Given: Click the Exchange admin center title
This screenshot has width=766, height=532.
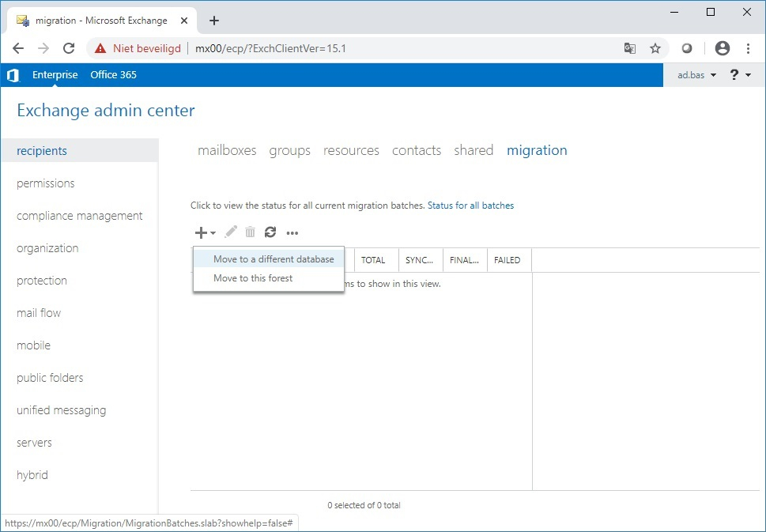Looking at the screenshot, I should [x=105, y=111].
